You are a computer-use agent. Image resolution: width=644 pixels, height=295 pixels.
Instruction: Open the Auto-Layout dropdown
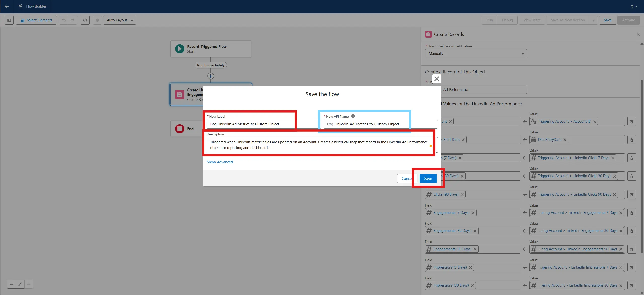[x=120, y=20]
